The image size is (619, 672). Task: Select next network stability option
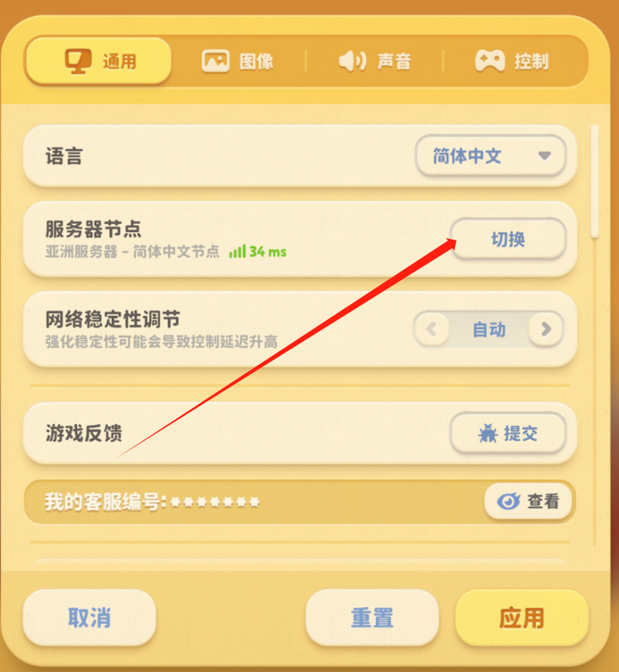click(x=546, y=329)
